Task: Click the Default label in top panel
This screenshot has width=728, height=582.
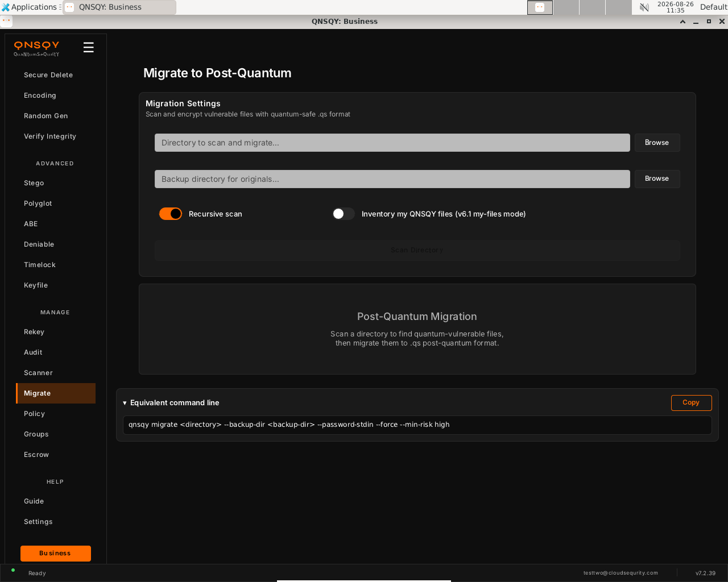Action: click(x=714, y=7)
